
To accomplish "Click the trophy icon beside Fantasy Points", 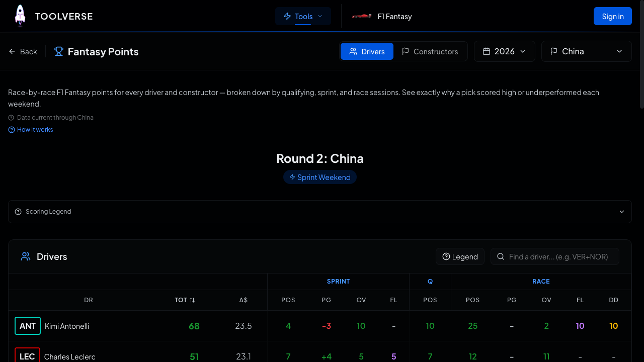I will point(59,51).
